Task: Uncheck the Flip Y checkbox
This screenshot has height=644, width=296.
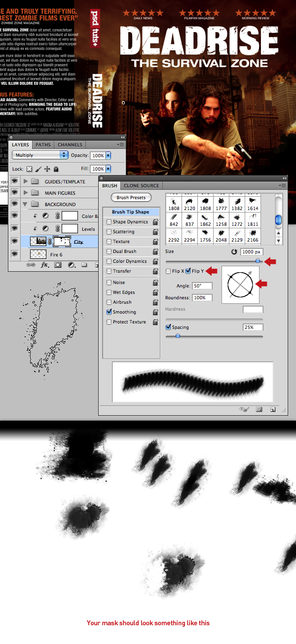Action: (x=188, y=271)
